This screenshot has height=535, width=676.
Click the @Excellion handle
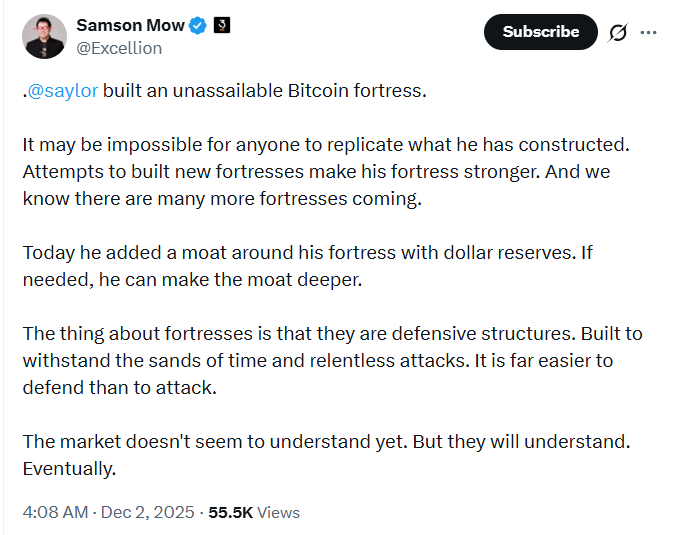119,48
